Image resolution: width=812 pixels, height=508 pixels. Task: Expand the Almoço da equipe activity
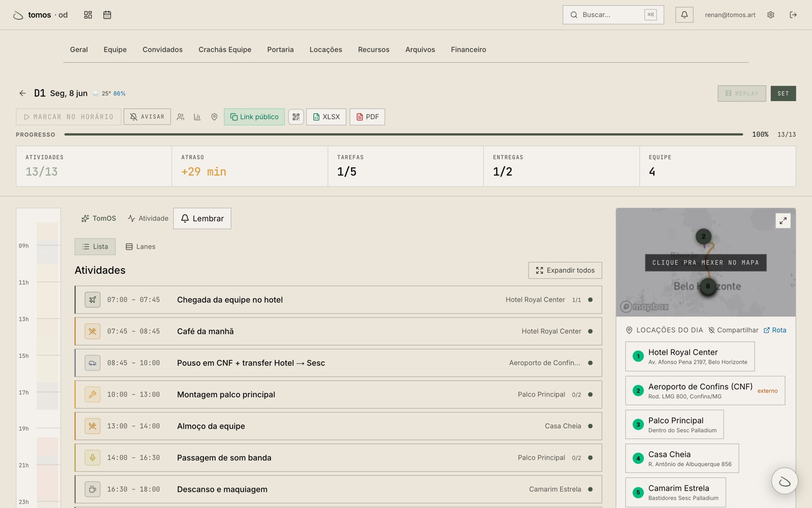[x=338, y=426]
